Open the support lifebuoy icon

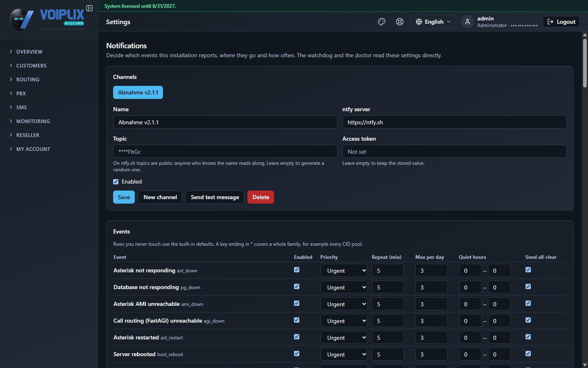click(x=400, y=22)
